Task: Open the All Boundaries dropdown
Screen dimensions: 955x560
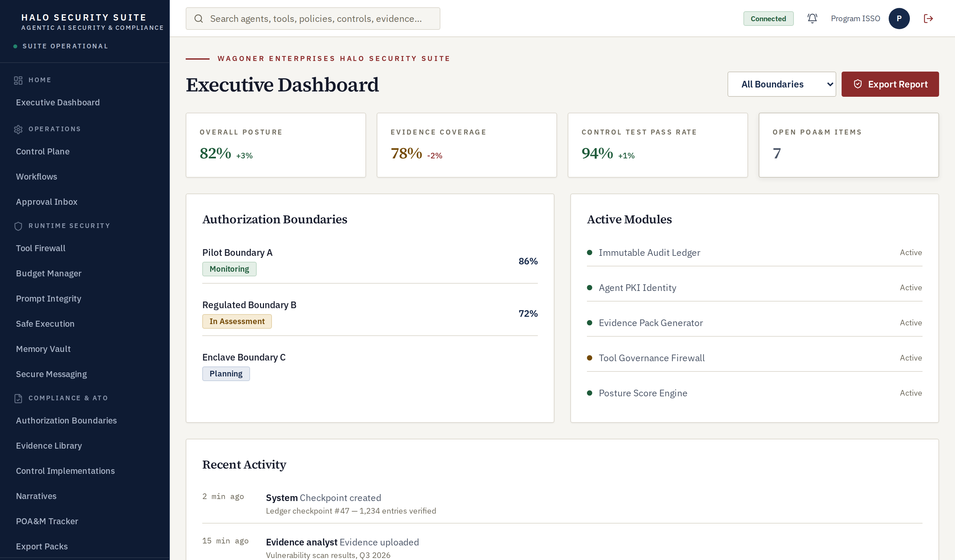Action: pos(782,84)
